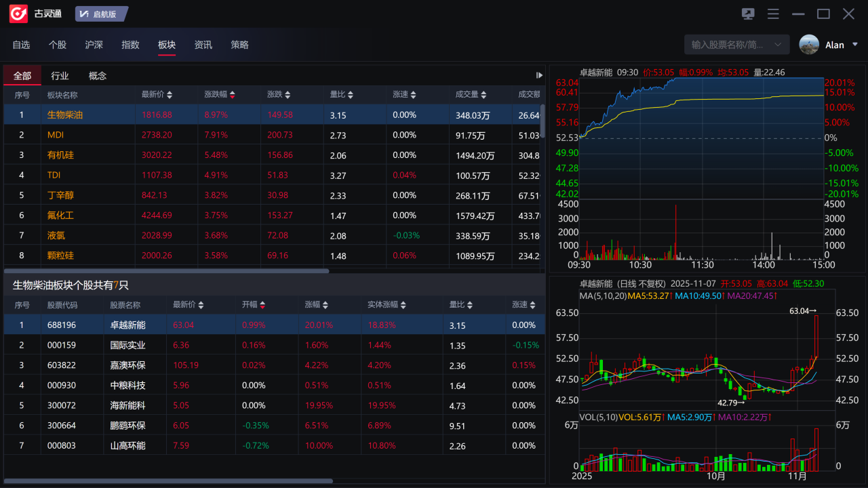The height and width of the screenshot is (488, 868).
Task: Expand the stock search box dropdown arrow
Action: 778,45
